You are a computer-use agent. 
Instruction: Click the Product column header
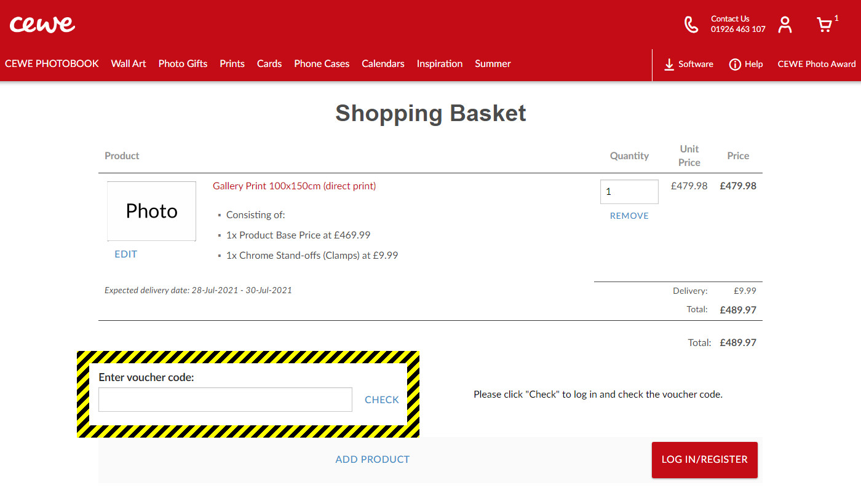pos(122,156)
